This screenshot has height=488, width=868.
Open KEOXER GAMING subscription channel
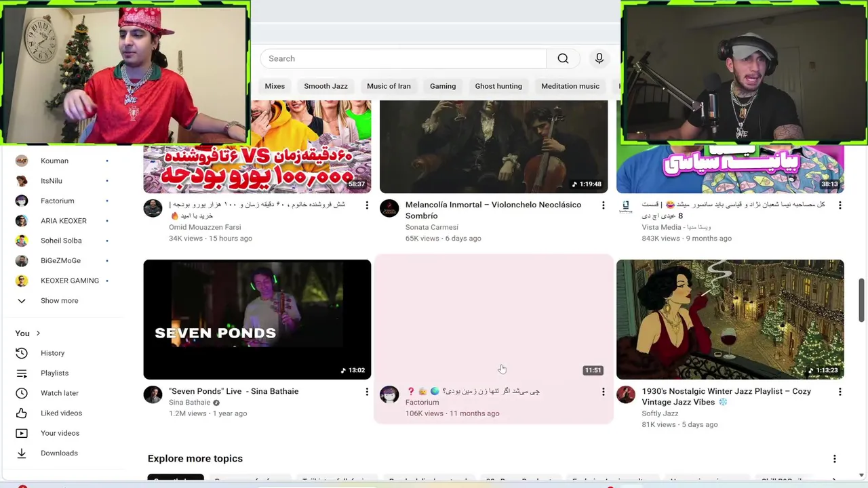pos(69,281)
